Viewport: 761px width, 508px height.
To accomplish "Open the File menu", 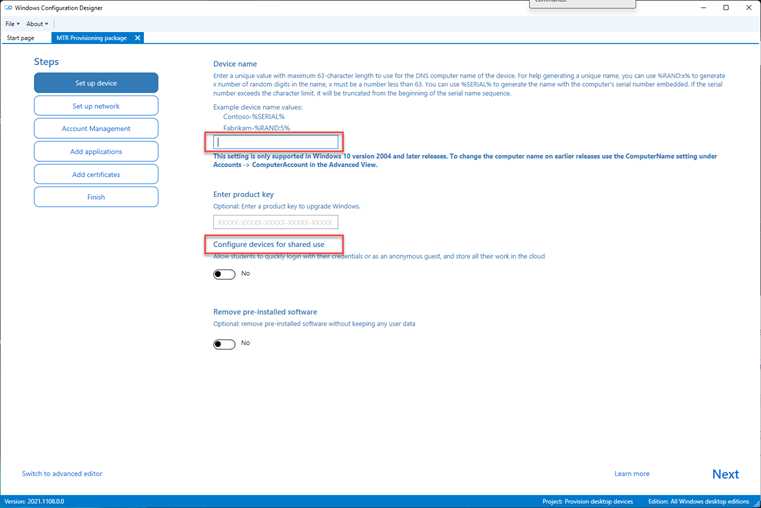I will pyautogui.click(x=13, y=24).
